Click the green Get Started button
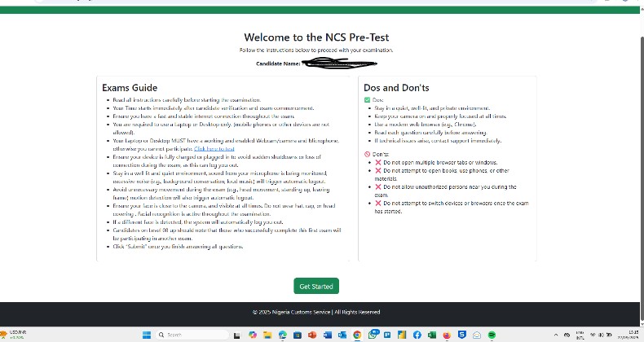The image size is (644, 342). [316, 287]
